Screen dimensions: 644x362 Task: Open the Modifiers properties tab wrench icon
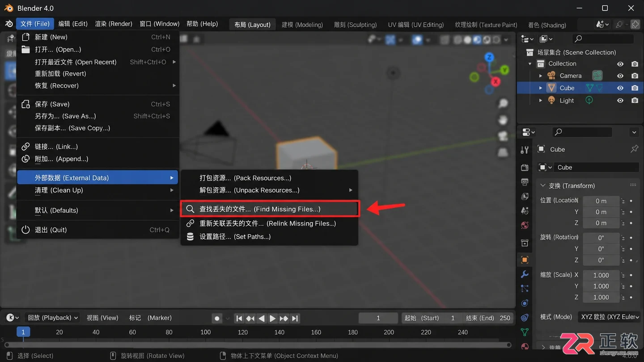525,274
